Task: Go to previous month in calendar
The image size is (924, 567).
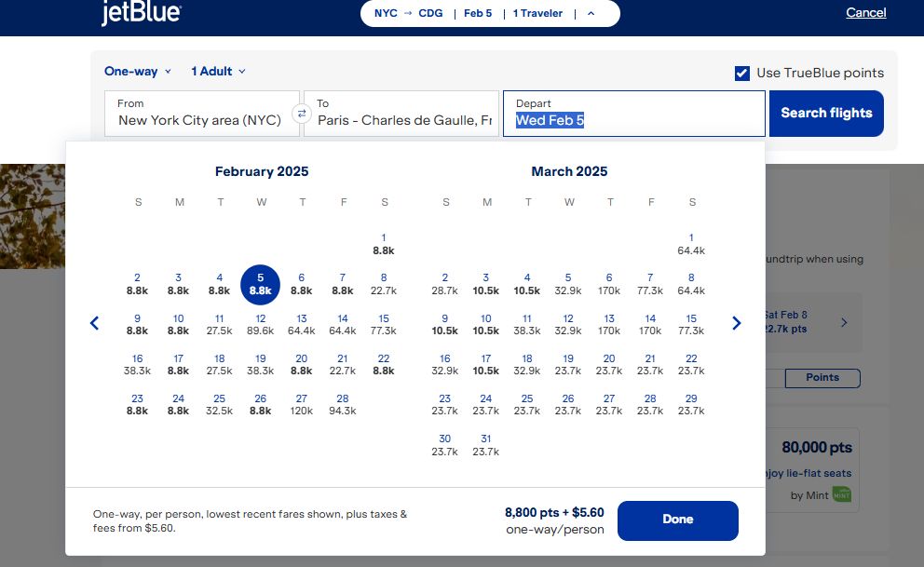Action: pyautogui.click(x=94, y=323)
